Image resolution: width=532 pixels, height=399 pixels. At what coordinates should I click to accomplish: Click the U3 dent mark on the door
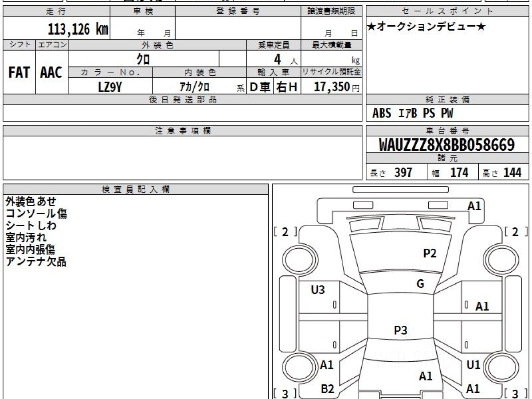(318, 290)
